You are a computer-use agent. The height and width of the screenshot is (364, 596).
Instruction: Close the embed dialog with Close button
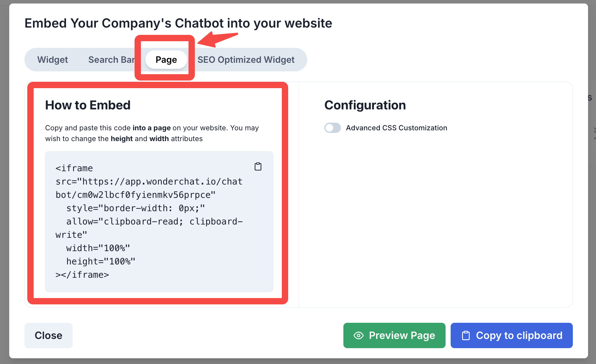[49, 335]
